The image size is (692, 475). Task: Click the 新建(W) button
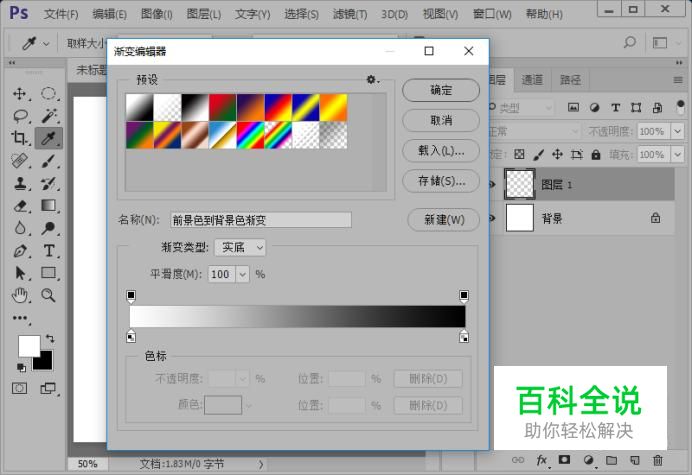pos(444,220)
